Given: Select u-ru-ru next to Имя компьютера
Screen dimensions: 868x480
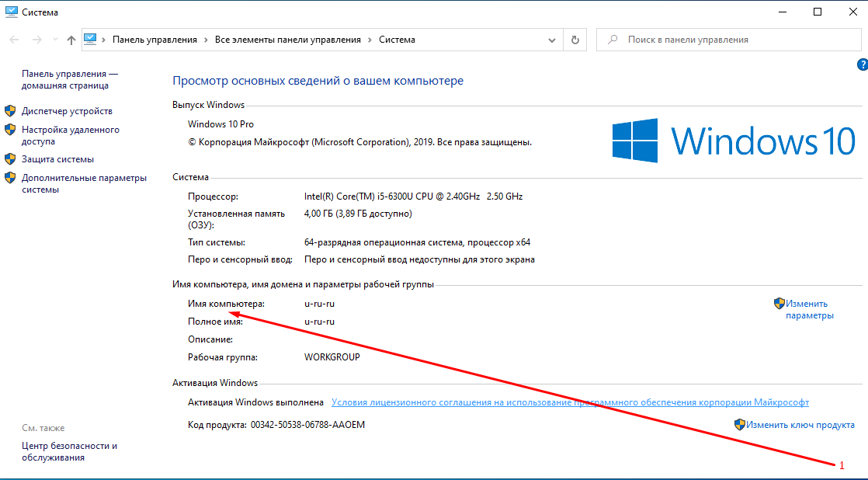Looking at the screenshot, I should click(x=319, y=304).
